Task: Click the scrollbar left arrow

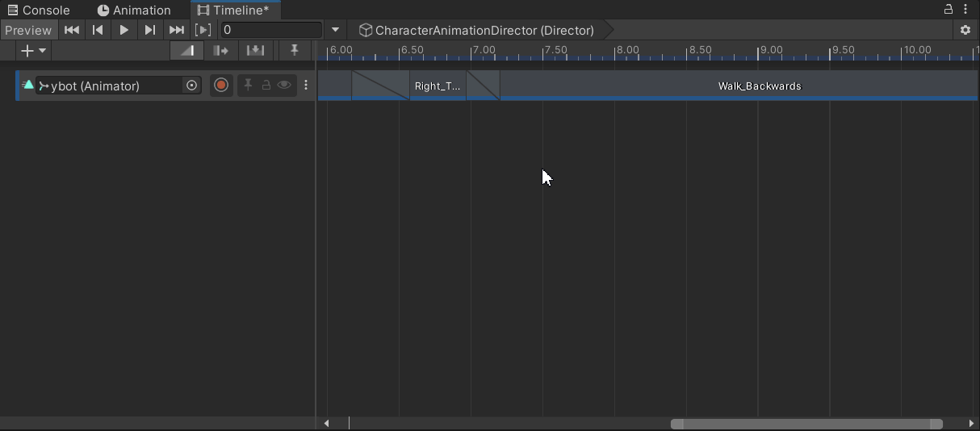Action: [326, 424]
